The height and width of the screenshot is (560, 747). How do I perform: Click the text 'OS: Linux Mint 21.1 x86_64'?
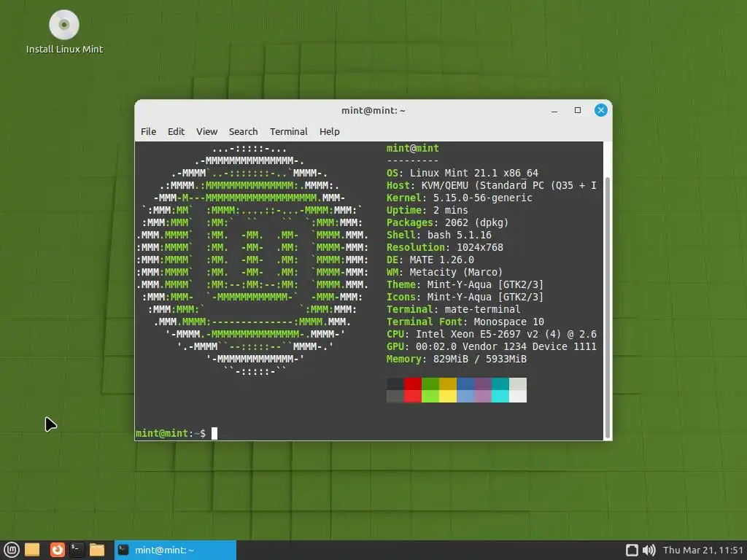(462, 173)
